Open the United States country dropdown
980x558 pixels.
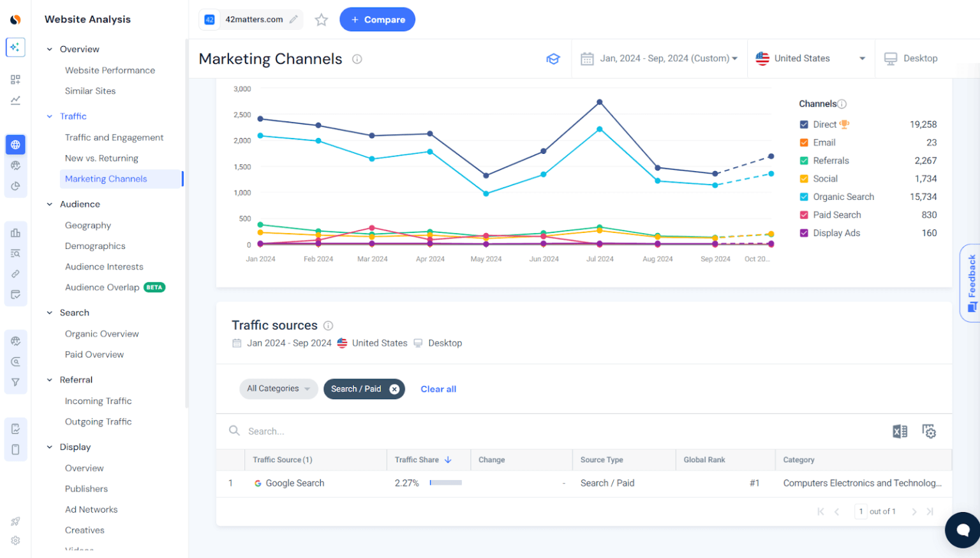click(x=810, y=58)
